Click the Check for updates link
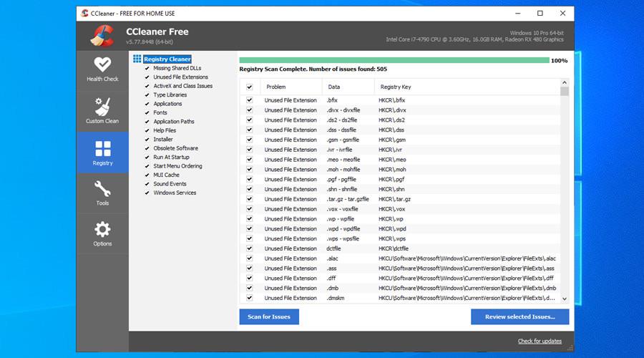 coord(540,341)
